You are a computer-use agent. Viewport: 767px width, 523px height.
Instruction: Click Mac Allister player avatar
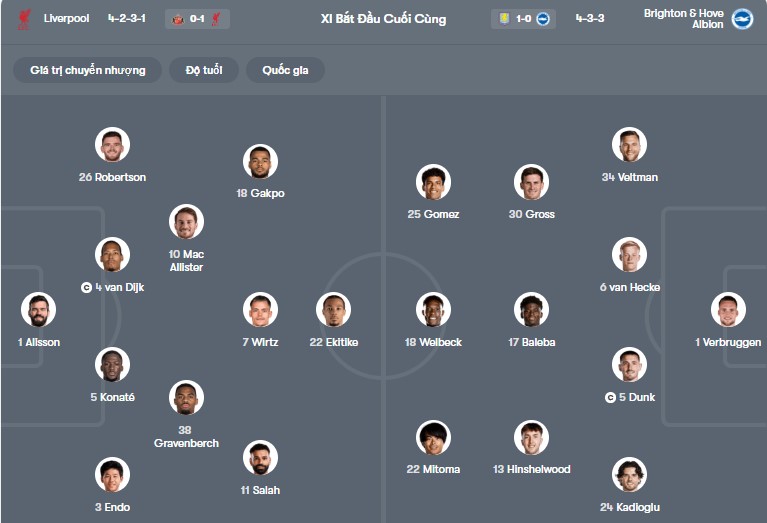point(186,222)
